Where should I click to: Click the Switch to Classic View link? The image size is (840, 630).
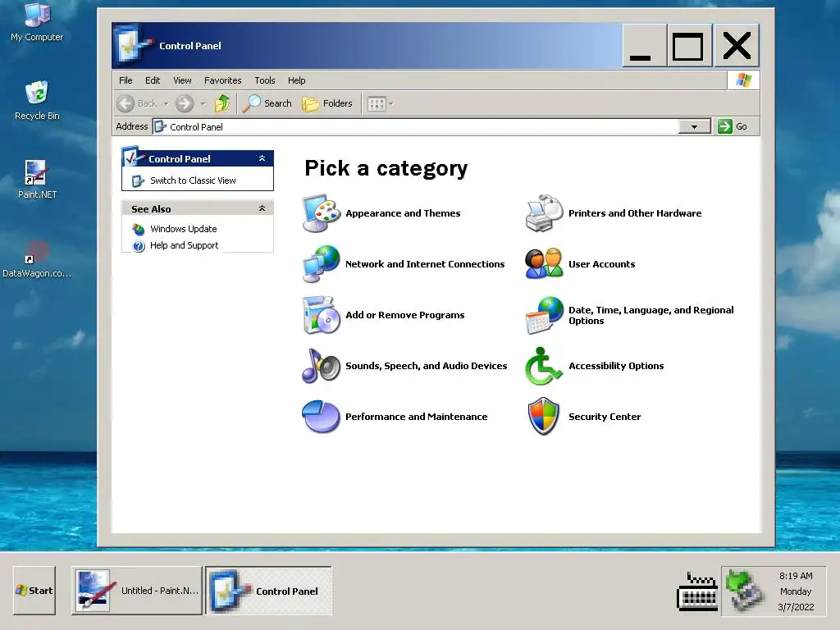pos(193,180)
